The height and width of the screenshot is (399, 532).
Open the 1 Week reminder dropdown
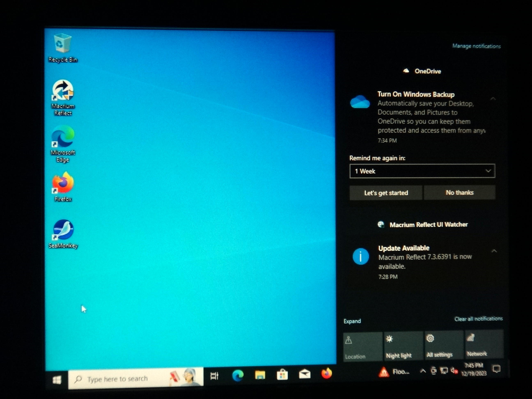pos(422,171)
